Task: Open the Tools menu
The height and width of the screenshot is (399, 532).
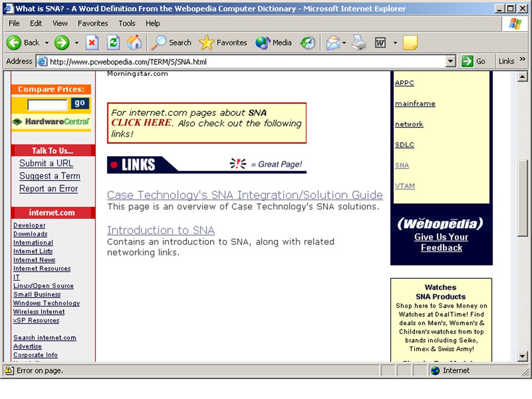Action: [x=126, y=23]
